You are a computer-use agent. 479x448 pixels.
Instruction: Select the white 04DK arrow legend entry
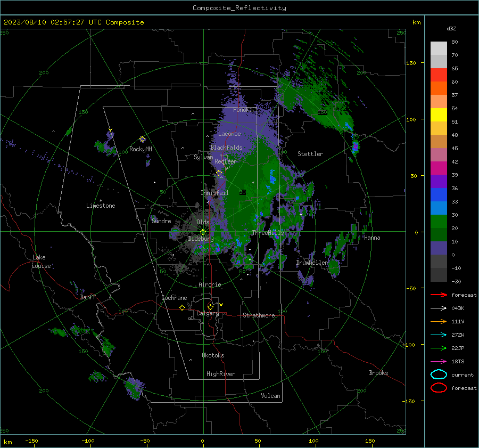tap(439, 308)
